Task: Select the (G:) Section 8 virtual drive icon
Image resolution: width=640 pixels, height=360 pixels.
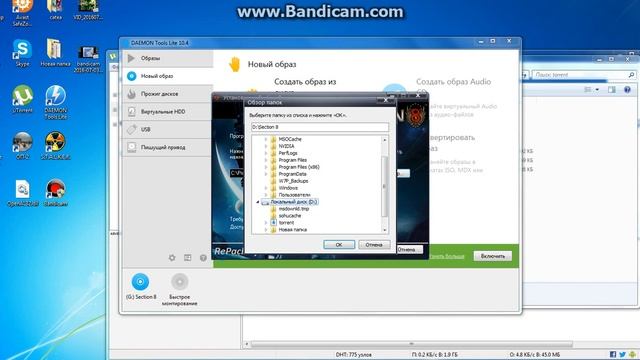Action: coord(140,282)
